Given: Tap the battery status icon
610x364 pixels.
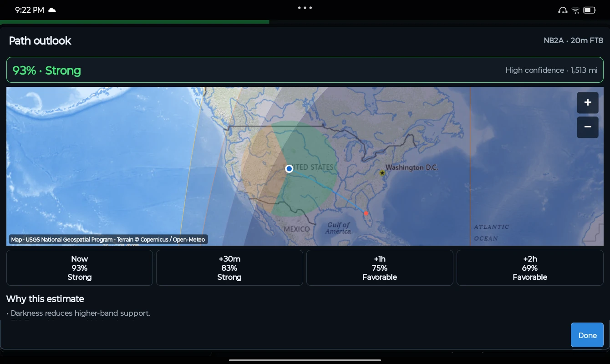Looking at the screenshot, I should coord(590,10).
